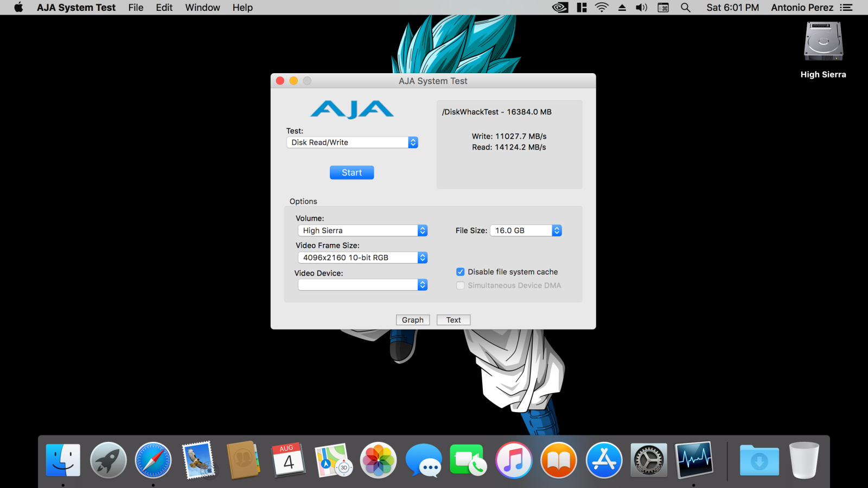This screenshot has height=488, width=868.
Task: Open the File menu
Action: coord(136,8)
